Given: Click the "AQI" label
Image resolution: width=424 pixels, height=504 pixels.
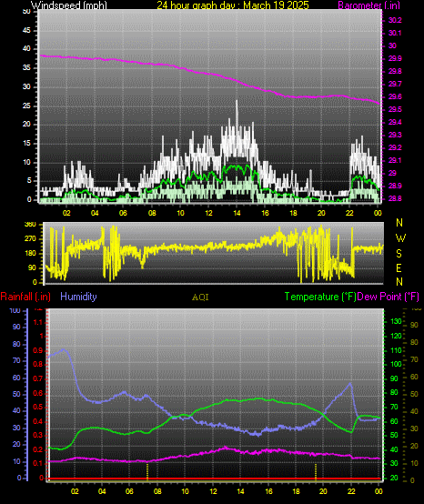Looking at the screenshot, I should click(200, 297).
